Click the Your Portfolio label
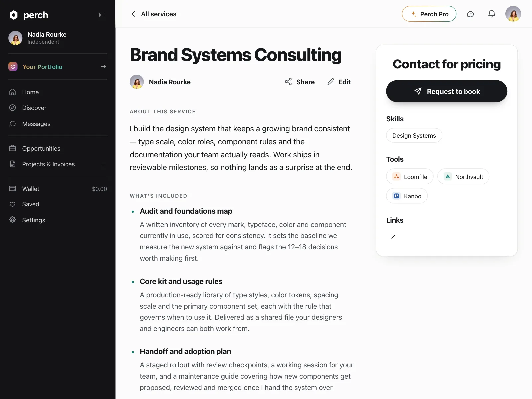 (x=42, y=67)
